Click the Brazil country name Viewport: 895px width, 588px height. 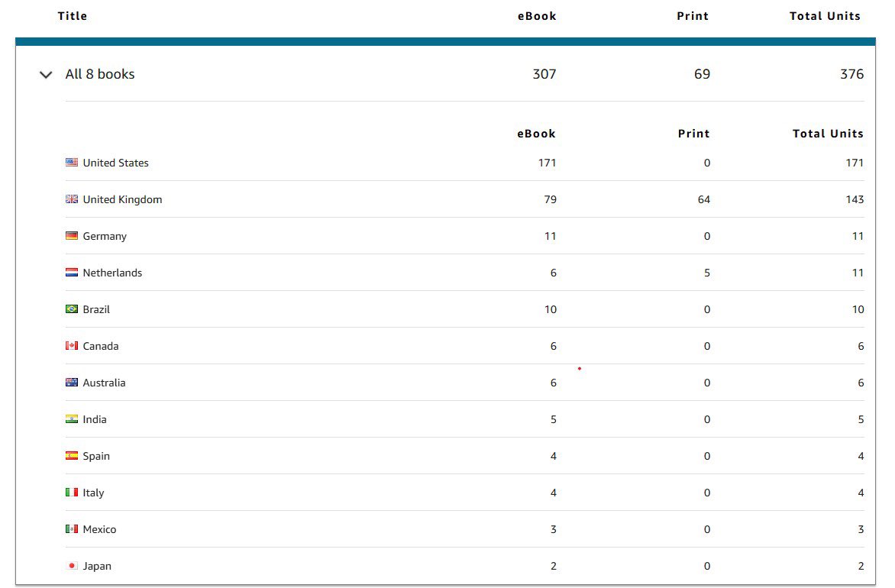click(x=96, y=309)
